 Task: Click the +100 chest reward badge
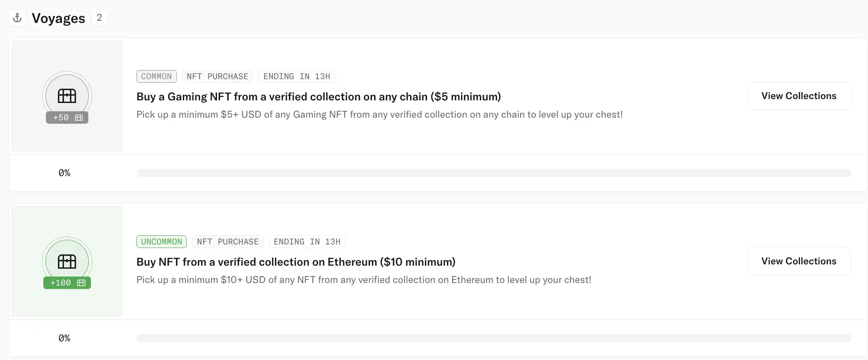67,283
